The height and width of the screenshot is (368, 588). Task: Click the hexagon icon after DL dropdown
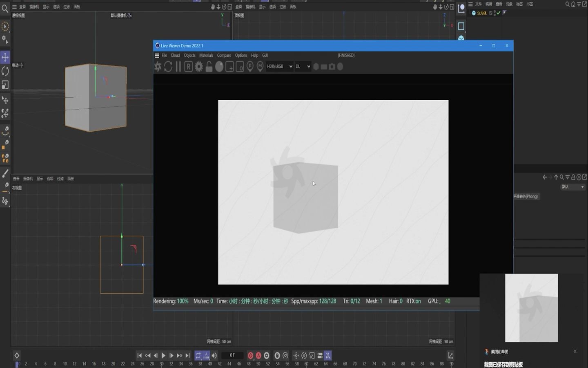tap(316, 67)
